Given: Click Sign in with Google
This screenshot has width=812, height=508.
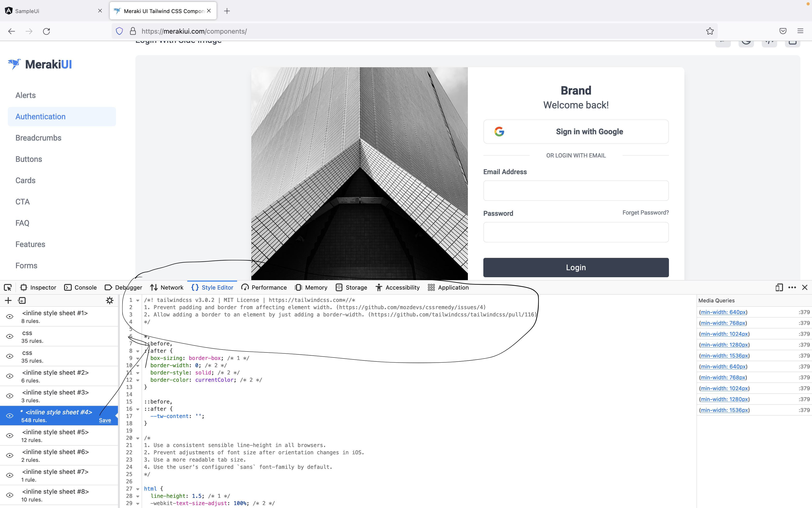Looking at the screenshot, I should [576, 132].
